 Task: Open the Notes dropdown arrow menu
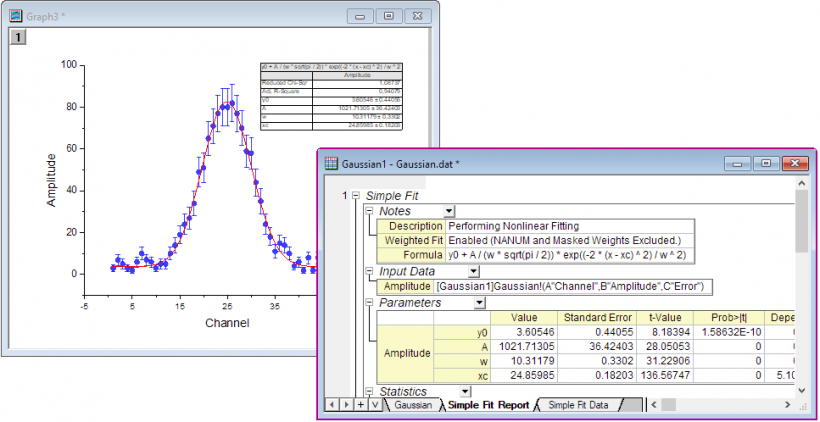(x=449, y=211)
